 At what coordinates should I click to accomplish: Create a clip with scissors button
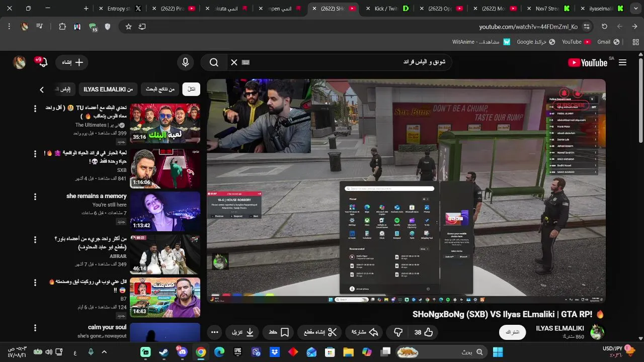tap(320, 332)
